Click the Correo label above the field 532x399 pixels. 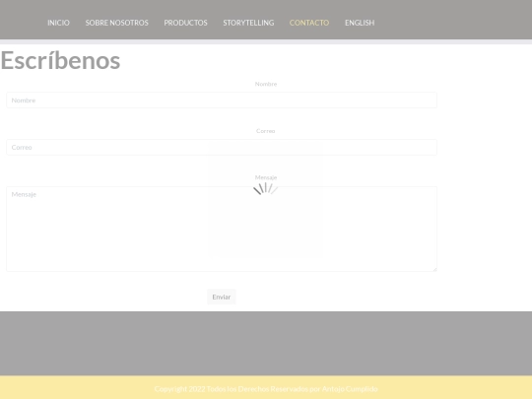point(265,131)
